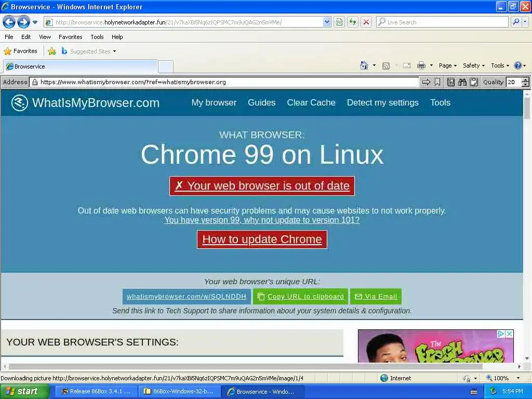Click the page horizontal scrollbar
The image size is (532, 399).
point(245,366)
